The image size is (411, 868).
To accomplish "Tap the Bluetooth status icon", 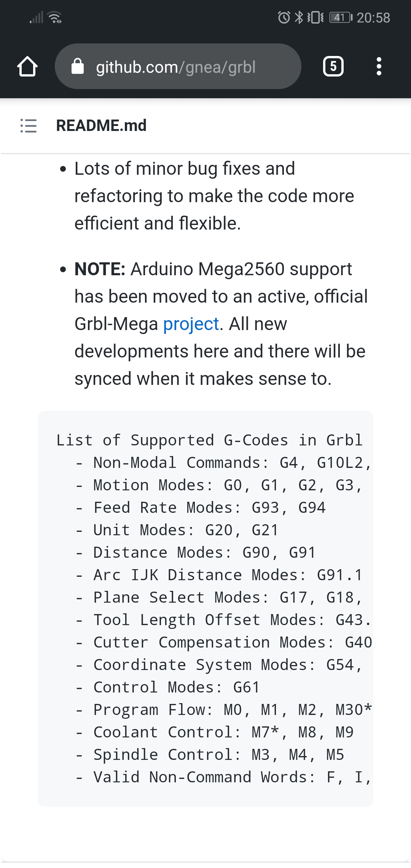I will [x=299, y=18].
